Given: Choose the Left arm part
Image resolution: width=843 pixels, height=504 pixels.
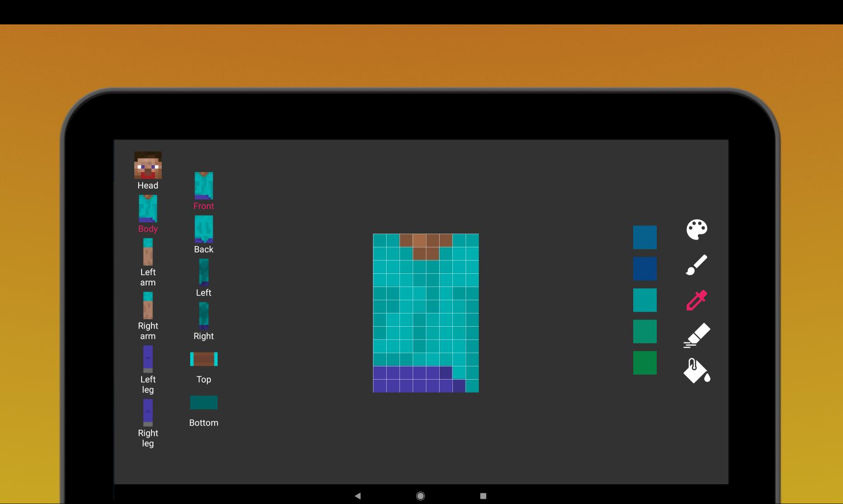Looking at the screenshot, I should tap(148, 252).
